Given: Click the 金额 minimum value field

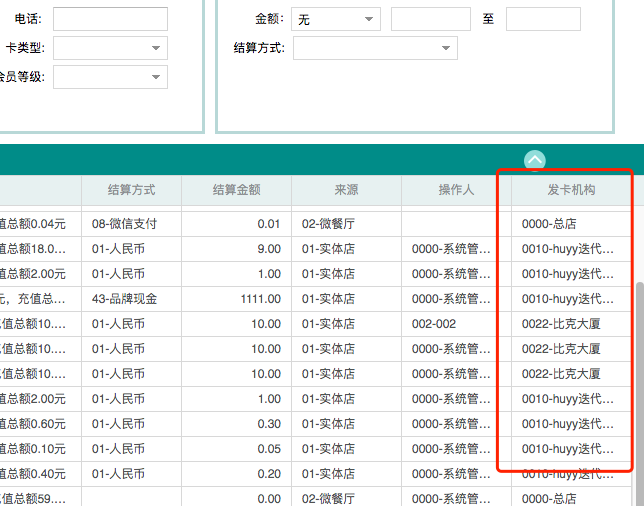Looking at the screenshot, I should pos(431,19).
